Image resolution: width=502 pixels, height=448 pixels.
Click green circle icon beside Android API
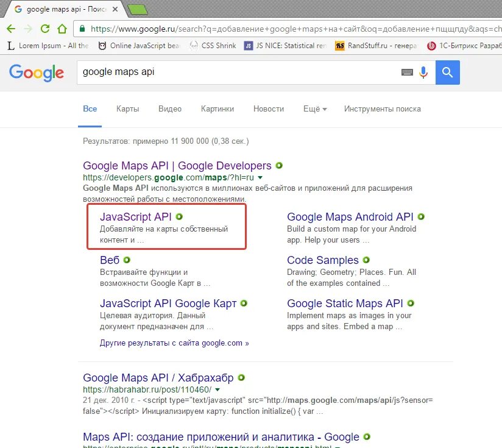421,217
